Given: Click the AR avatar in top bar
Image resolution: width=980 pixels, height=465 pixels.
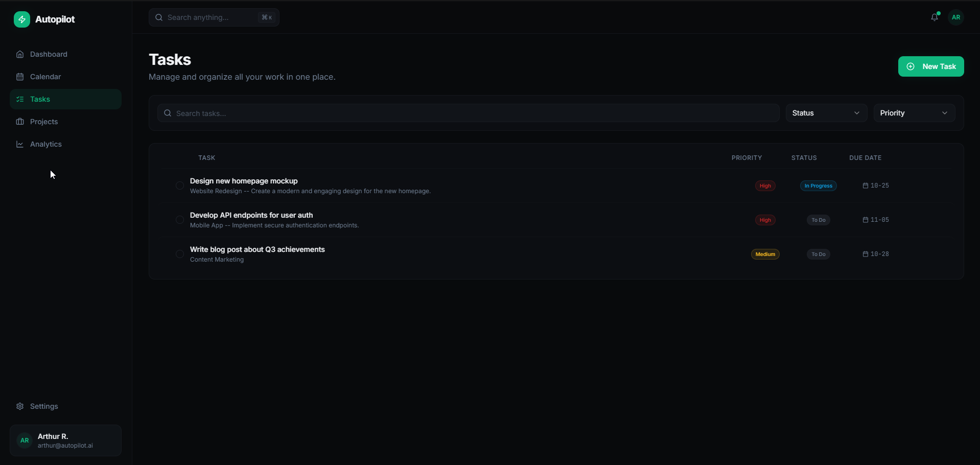Looking at the screenshot, I should pyautogui.click(x=955, y=17).
